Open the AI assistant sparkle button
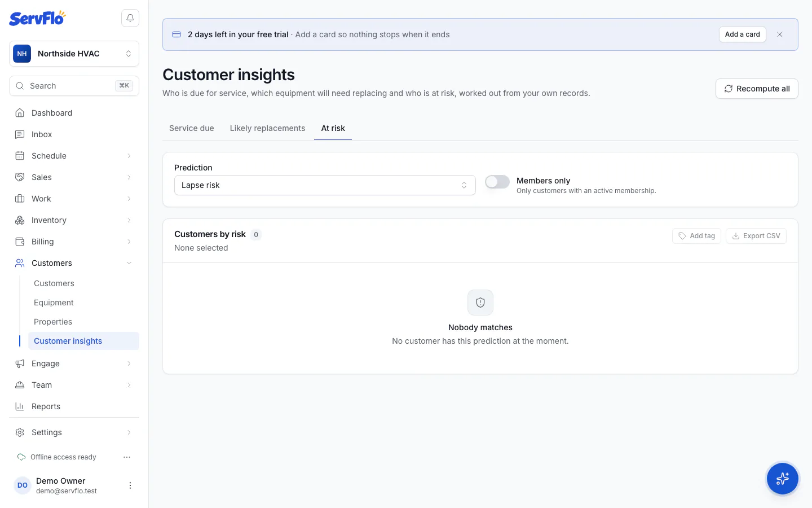This screenshot has width=812, height=508. click(782, 479)
